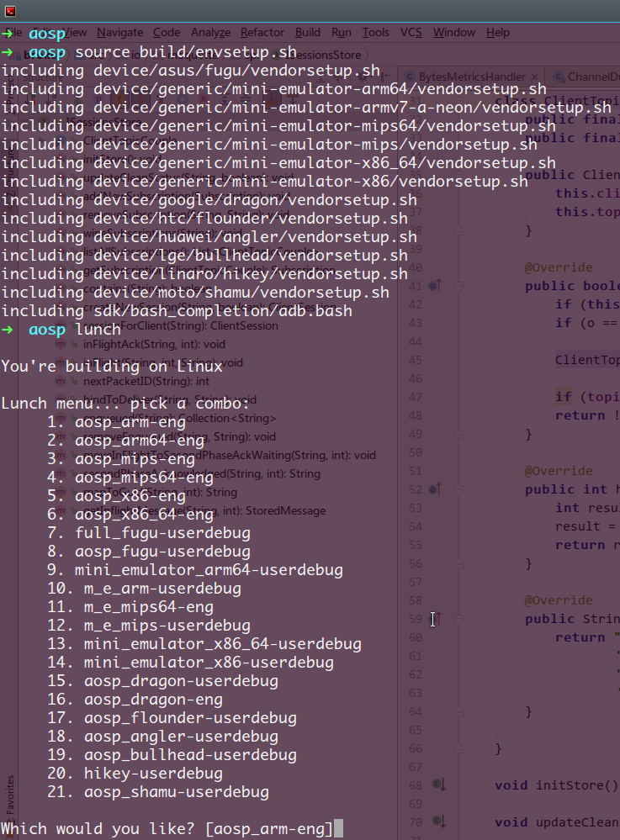The width and height of the screenshot is (620, 840).
Task: Click terminal option 'aosp_angler-userdebug'
Action: (181, 737)
